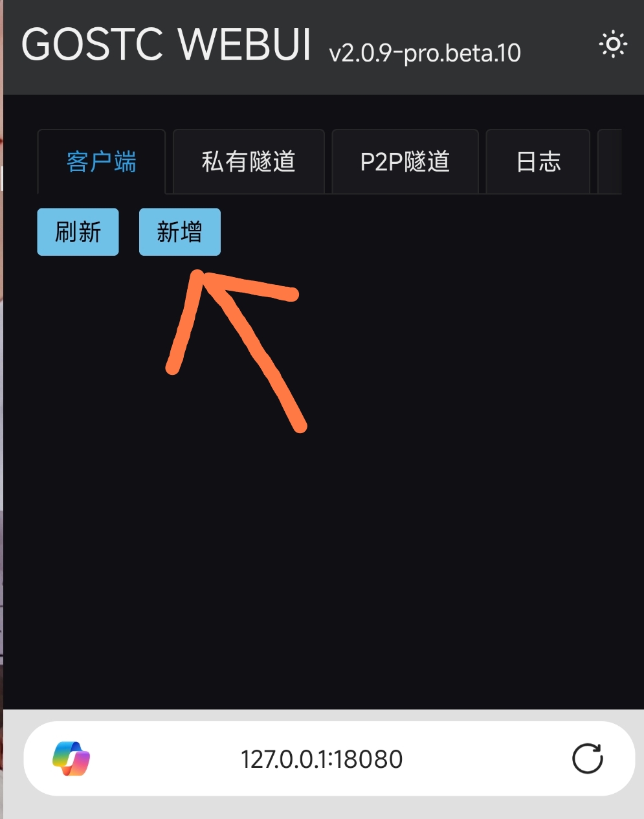Click the GOSTC WEBUI title
644x819 pixels.
pyautogui.click(x=167, y=45)
